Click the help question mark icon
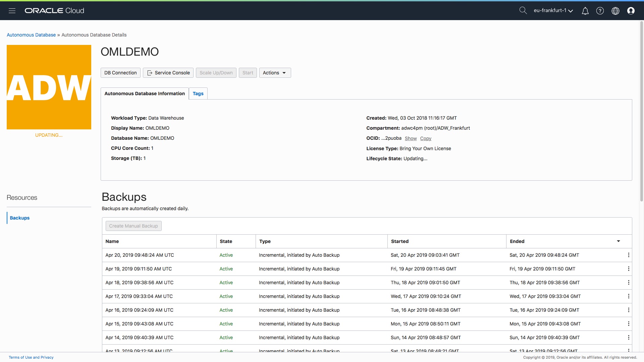 [x=600, y=11]
